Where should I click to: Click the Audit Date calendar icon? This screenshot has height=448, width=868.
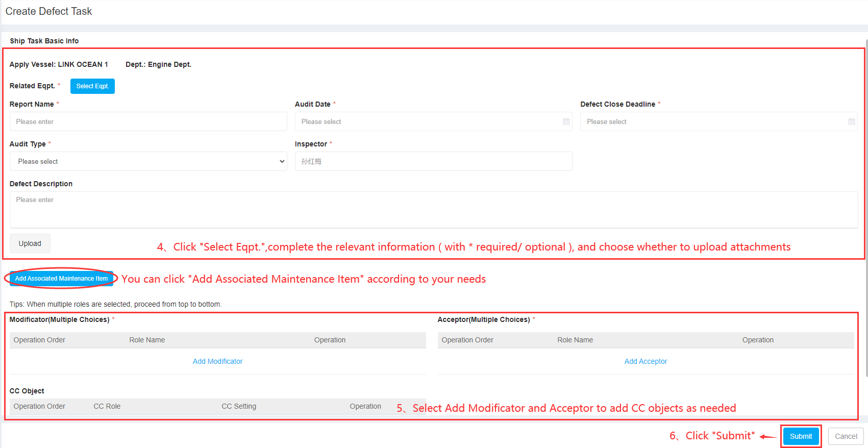point(566,121)
